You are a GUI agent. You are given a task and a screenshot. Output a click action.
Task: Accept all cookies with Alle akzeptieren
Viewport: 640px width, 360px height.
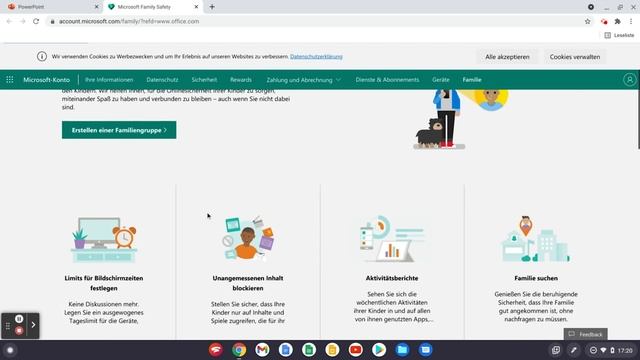coord(507,57)
